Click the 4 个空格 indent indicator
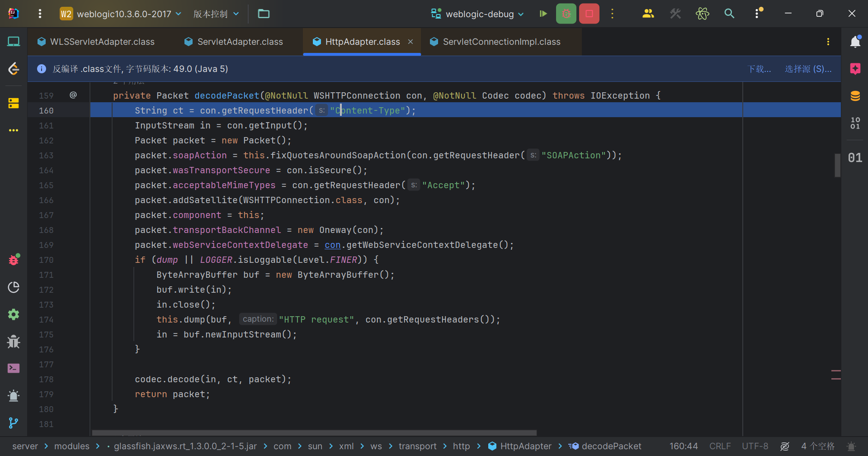 [818, 446]
